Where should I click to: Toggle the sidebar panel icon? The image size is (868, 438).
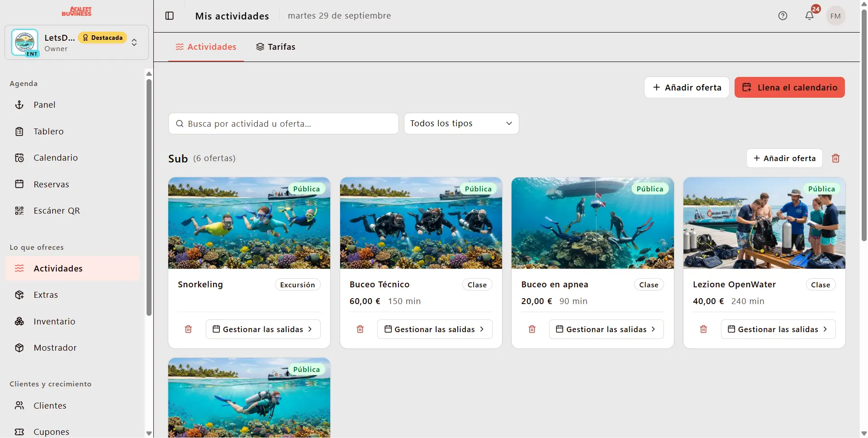170,16
